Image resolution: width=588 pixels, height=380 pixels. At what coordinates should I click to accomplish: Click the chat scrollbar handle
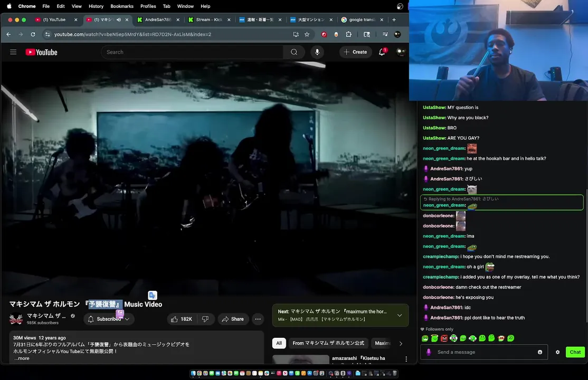pos(586,256)
